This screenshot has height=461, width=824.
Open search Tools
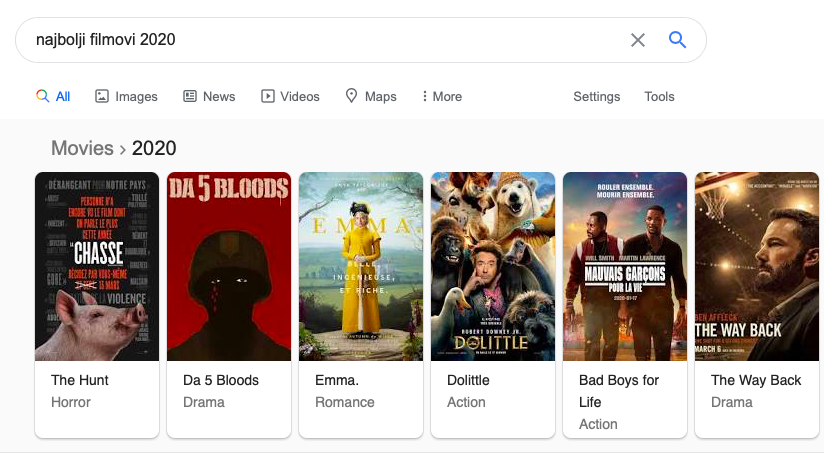point(659,97)
